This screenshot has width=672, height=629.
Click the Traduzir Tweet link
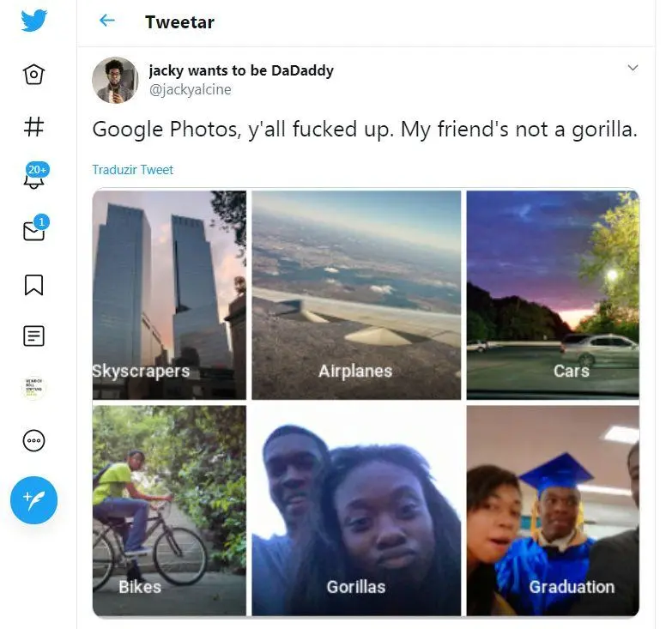[x=133, y=170]
